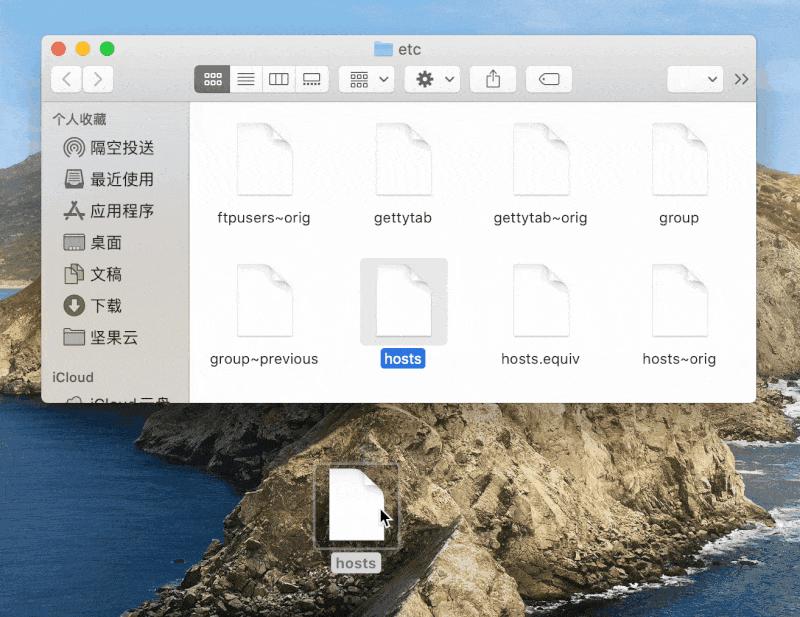Open the Action gear dropdown menu
800x617 pixels.
point(430,79)
